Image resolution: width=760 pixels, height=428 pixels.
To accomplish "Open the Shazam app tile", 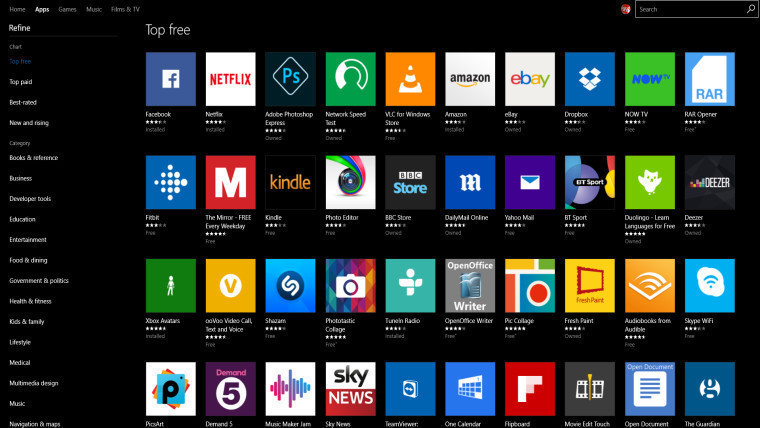I will 290,285.
